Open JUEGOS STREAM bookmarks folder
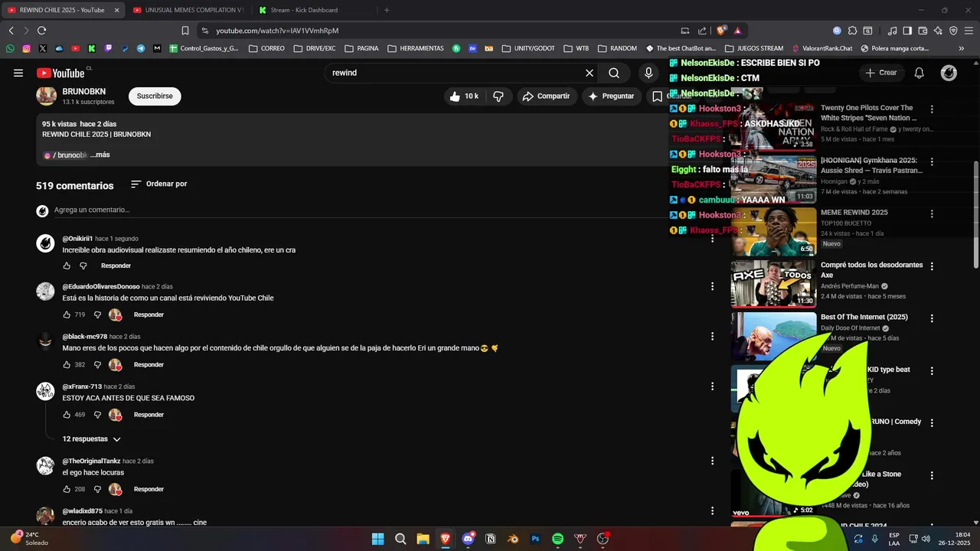 [x=753, y=48]
